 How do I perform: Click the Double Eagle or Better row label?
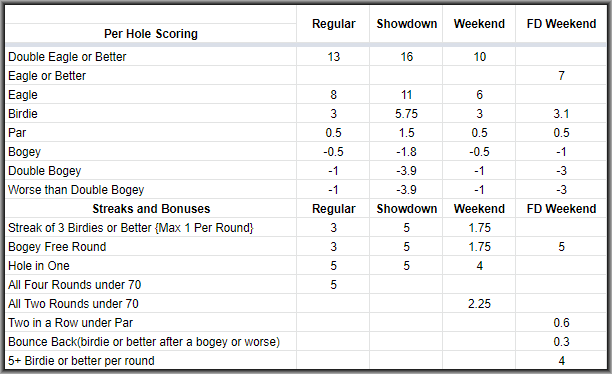pos(67,57)
